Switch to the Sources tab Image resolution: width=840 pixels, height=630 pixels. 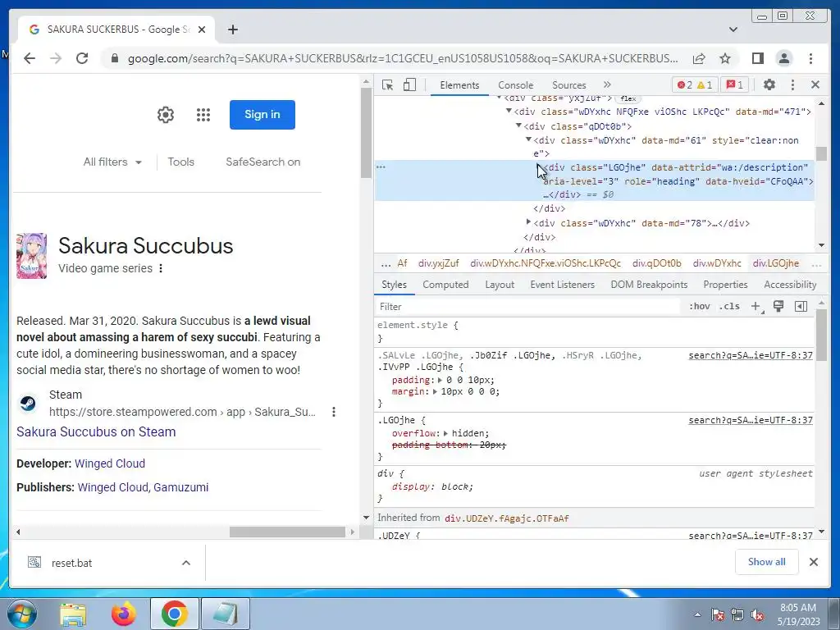coord(569,85)
